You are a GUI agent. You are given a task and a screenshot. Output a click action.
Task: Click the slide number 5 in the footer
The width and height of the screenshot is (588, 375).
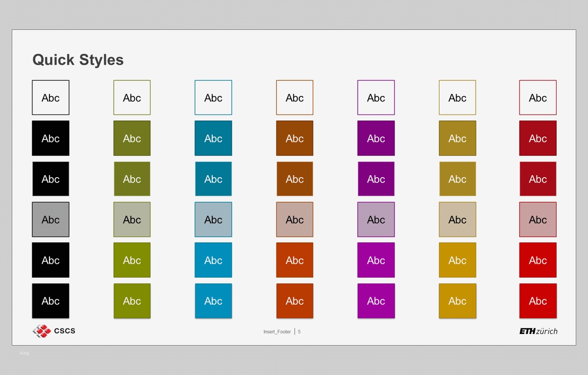(x=299, y=331)
